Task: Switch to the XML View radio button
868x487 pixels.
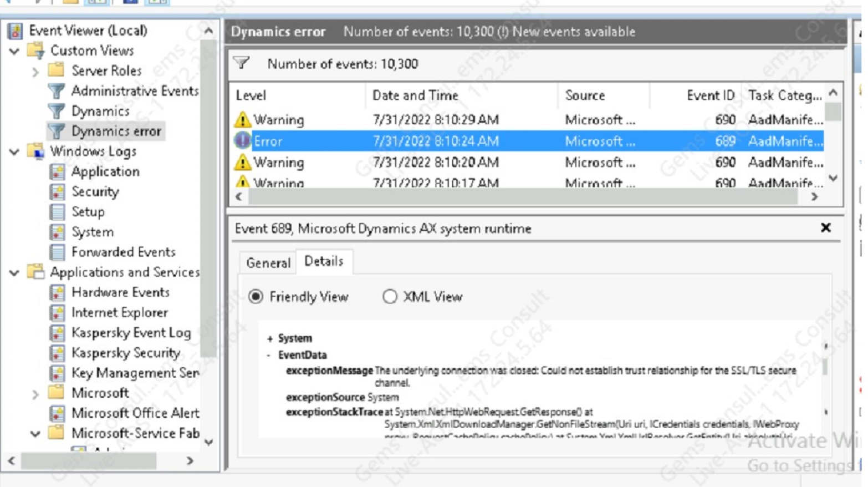Action: tap(390, 297)
